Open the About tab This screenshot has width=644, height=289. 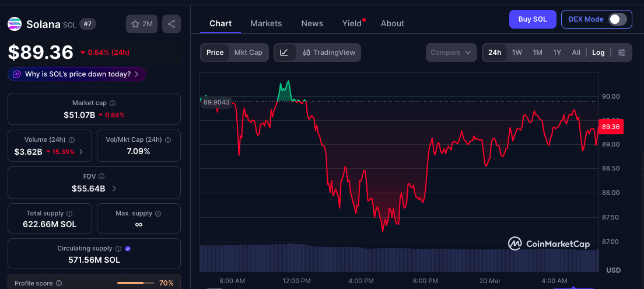[x=392, y=23]
